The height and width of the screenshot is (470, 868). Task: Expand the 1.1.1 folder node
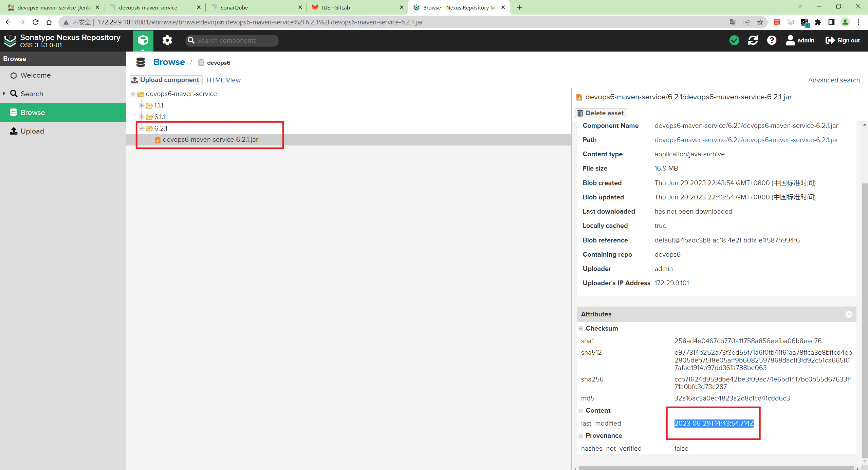click(142, 105)
